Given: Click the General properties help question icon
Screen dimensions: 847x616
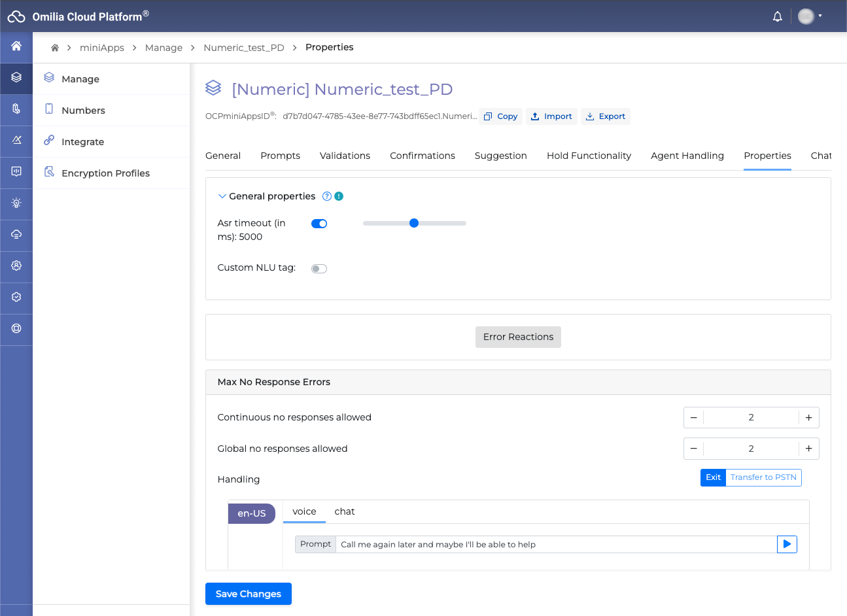Looking at the screenshot, I should (x=327, y=196).
